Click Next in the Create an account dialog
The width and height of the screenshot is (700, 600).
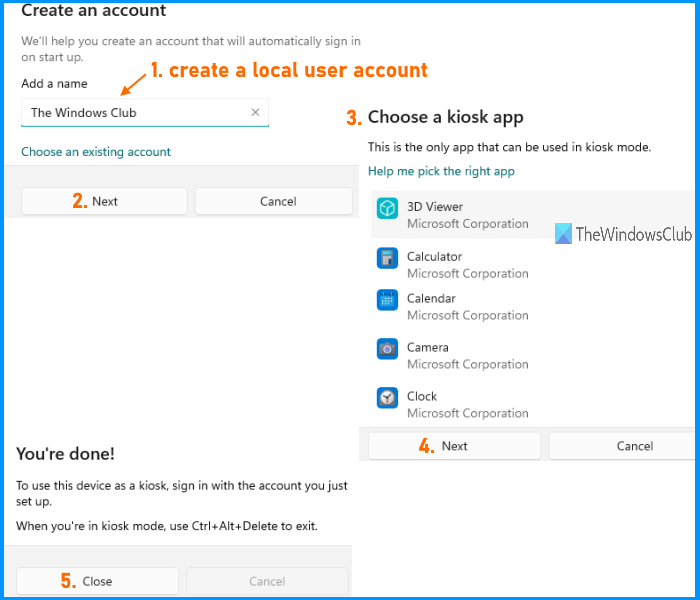click(104, 201)
